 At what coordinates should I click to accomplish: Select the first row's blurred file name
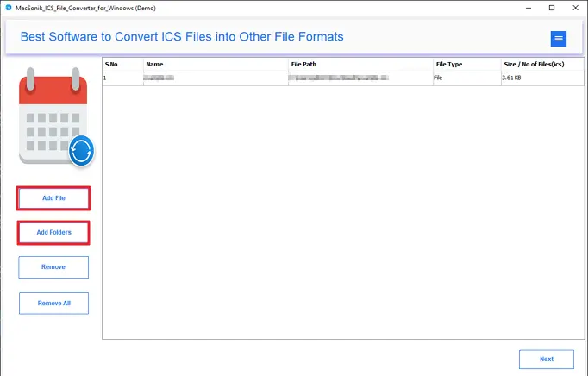160,78
